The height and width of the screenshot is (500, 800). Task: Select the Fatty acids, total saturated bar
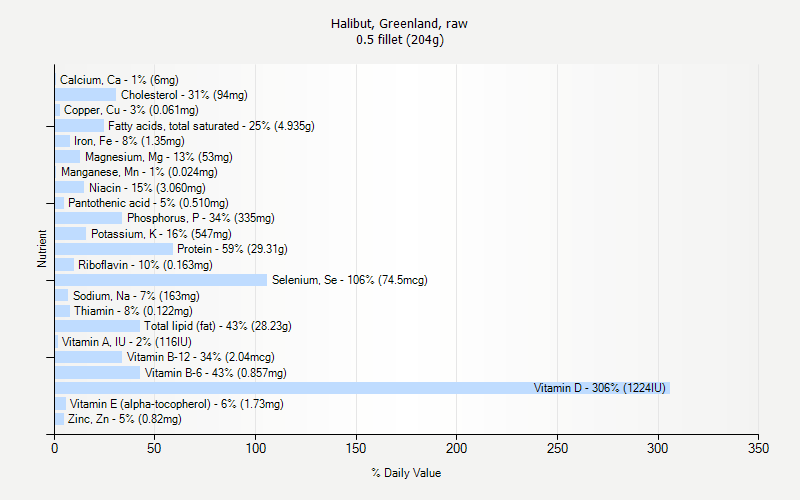(80, 126)
